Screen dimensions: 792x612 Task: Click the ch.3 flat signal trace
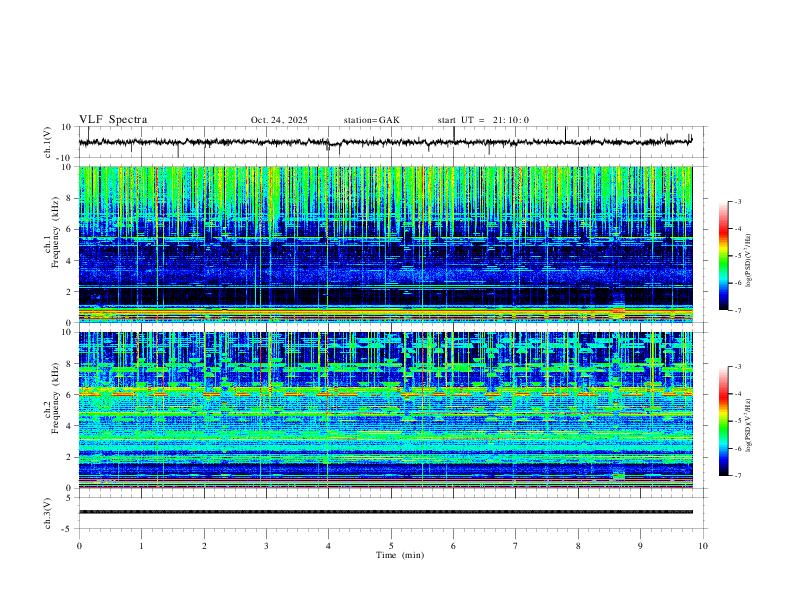coord(386,512)
